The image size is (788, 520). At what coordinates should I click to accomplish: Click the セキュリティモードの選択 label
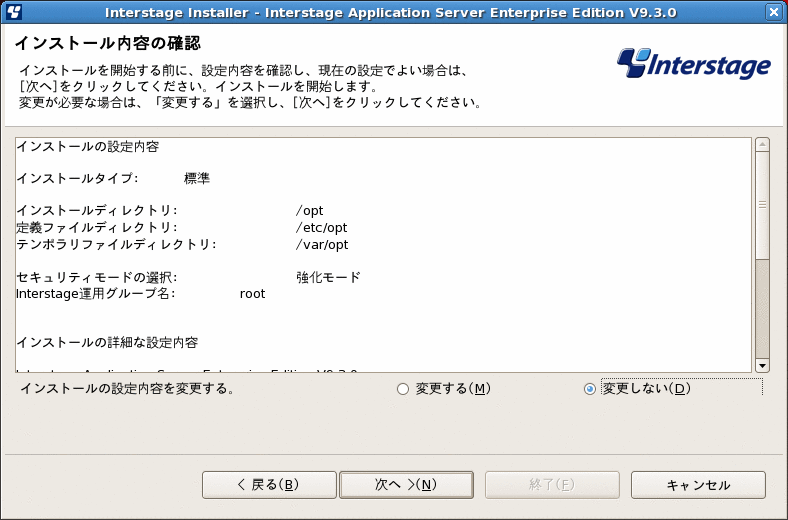96,277
